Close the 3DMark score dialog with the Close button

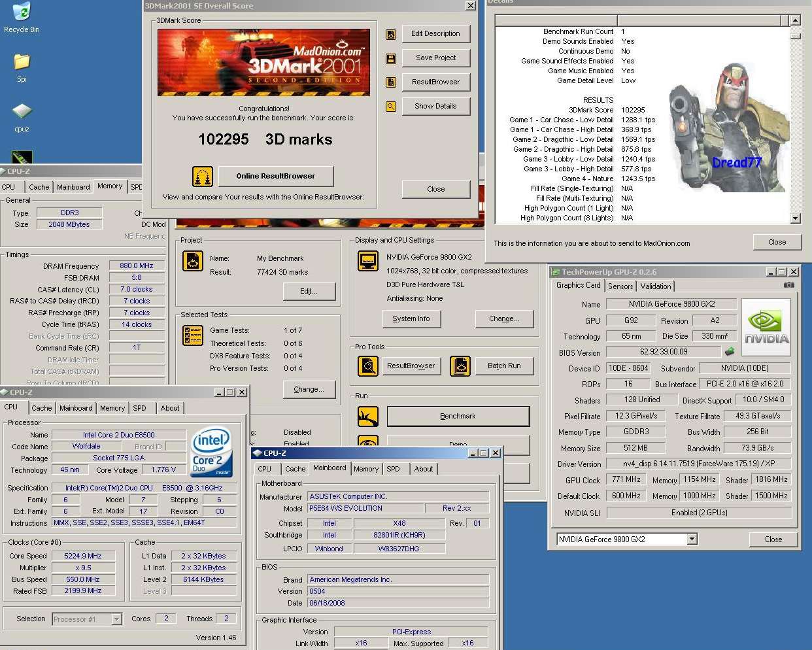[435, 190]
